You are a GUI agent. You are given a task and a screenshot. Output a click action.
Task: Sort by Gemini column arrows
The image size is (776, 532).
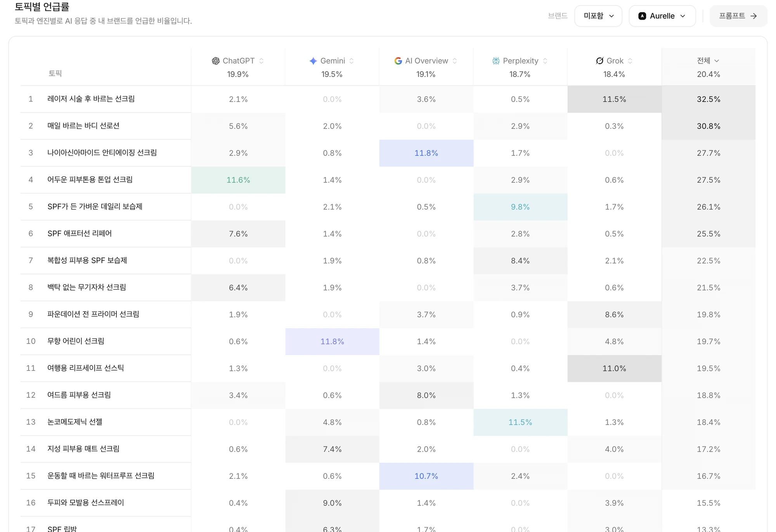[x=352, y=61]
